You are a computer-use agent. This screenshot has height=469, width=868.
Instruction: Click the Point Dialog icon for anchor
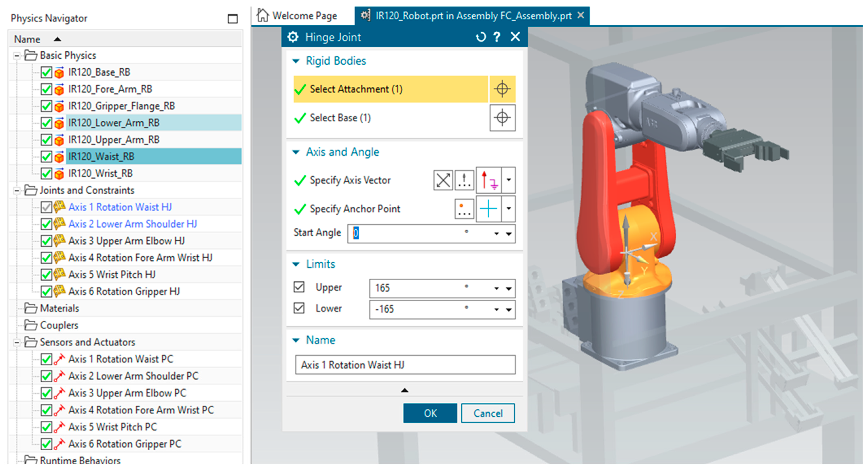(464, 209)
